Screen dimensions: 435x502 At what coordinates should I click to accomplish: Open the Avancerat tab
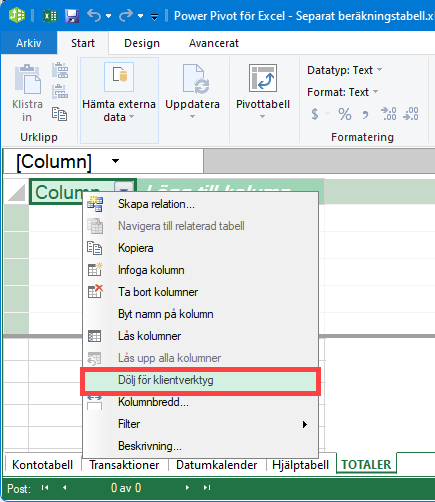(214, 43)
